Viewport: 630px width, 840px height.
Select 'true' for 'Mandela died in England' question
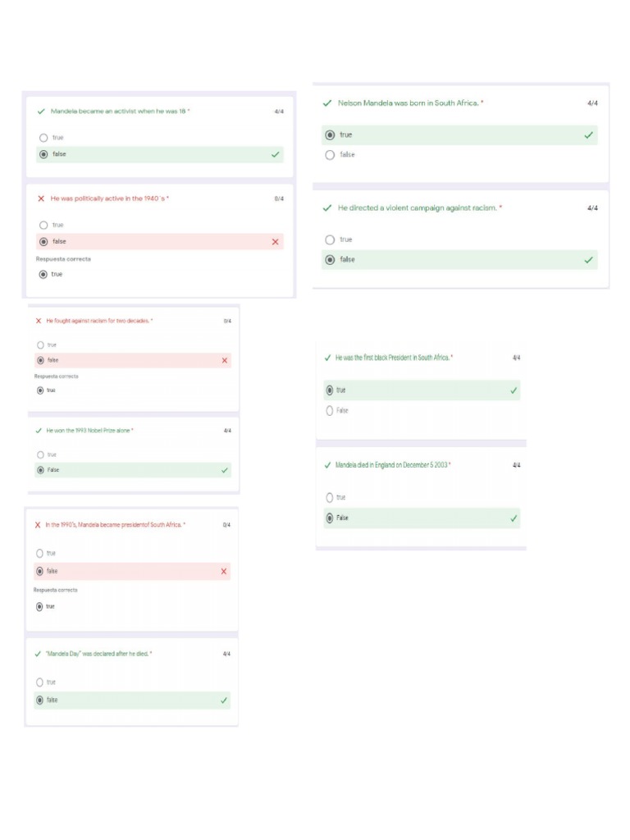[330, 498]
